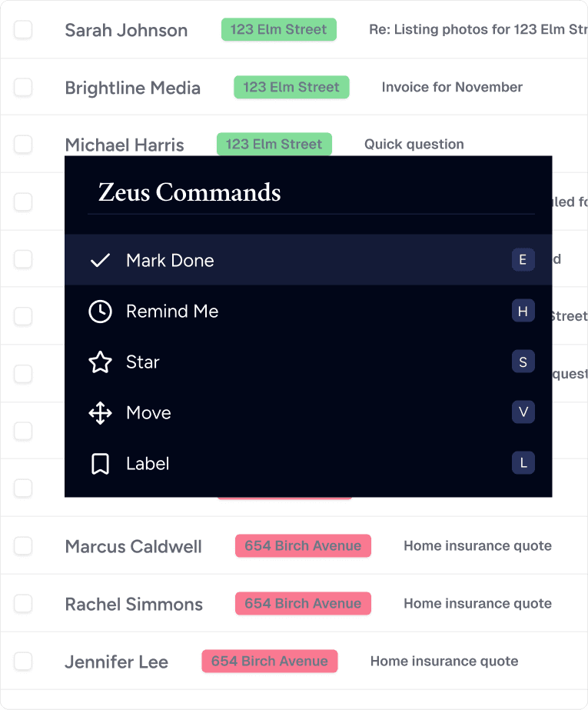This screenshot has width=588, height=710.
Task: Tick Jennifer Lee's email checkbox
Action: coord(23,662)
